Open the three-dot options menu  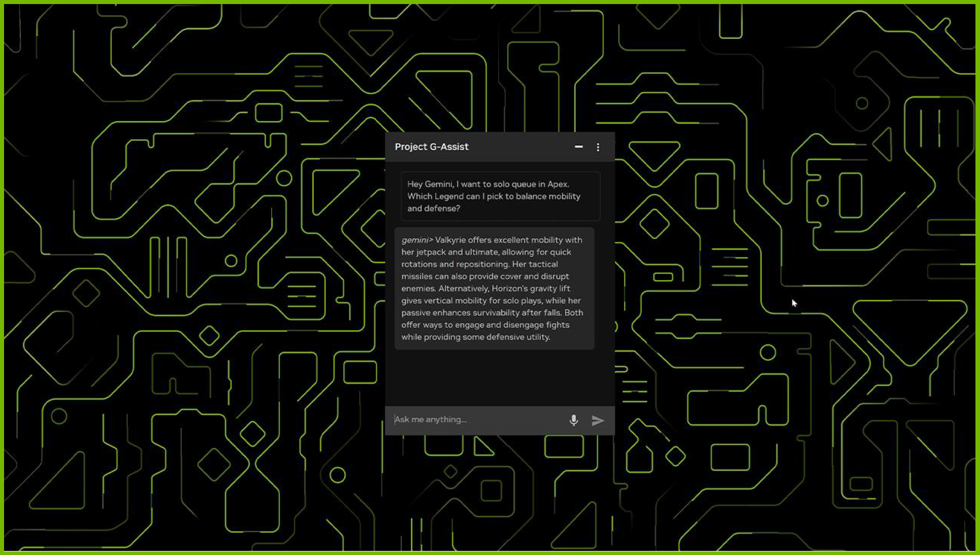pos(598,147)
